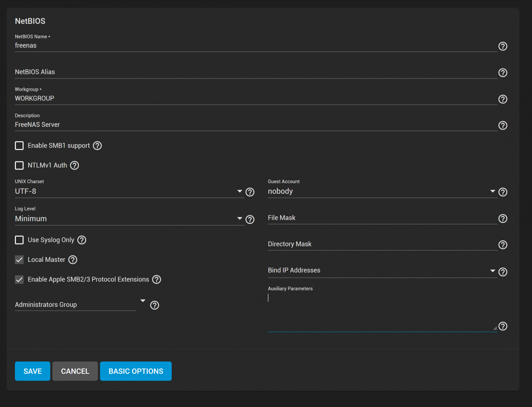Switch to BASIC OPTIONS
The height and width of the screenshot is (407, 532).
tap(136, 371)
